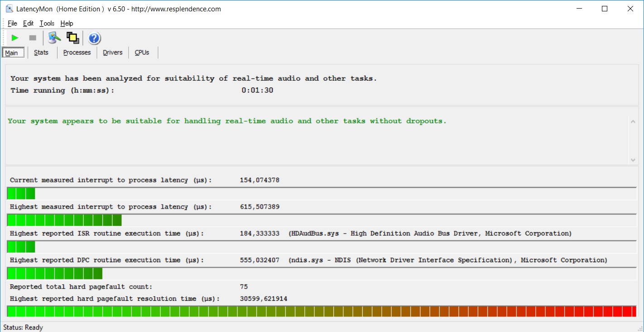Click the highest DPC execution time bar
Viewport: 644px width, 332px height.
(x=322, y=273)
